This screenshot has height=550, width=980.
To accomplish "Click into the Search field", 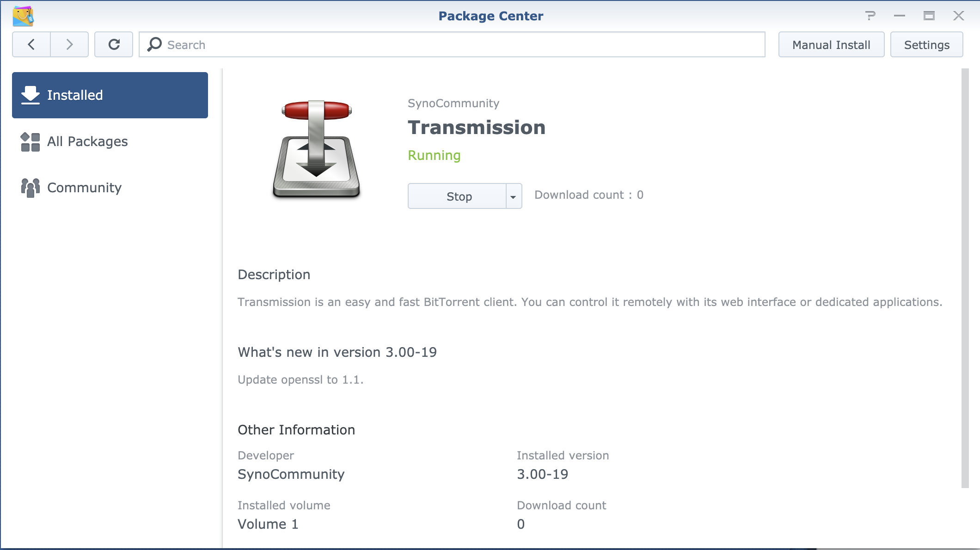I will pyautogui.click(x=462, y=44).
